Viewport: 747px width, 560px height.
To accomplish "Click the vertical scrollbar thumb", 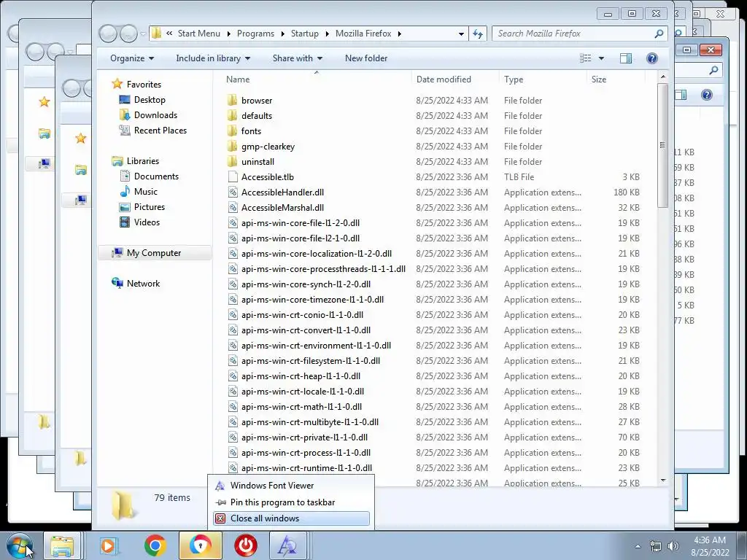I will click(x=662, y=145).
